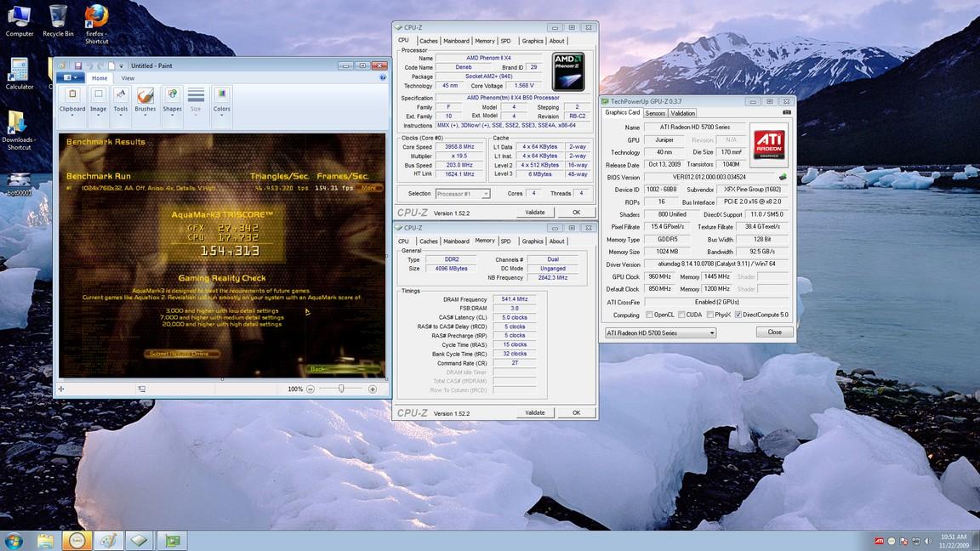980x551 pixels.
Task: Click Submit Results Online in AquaMark
Action: tap(182, 354)
